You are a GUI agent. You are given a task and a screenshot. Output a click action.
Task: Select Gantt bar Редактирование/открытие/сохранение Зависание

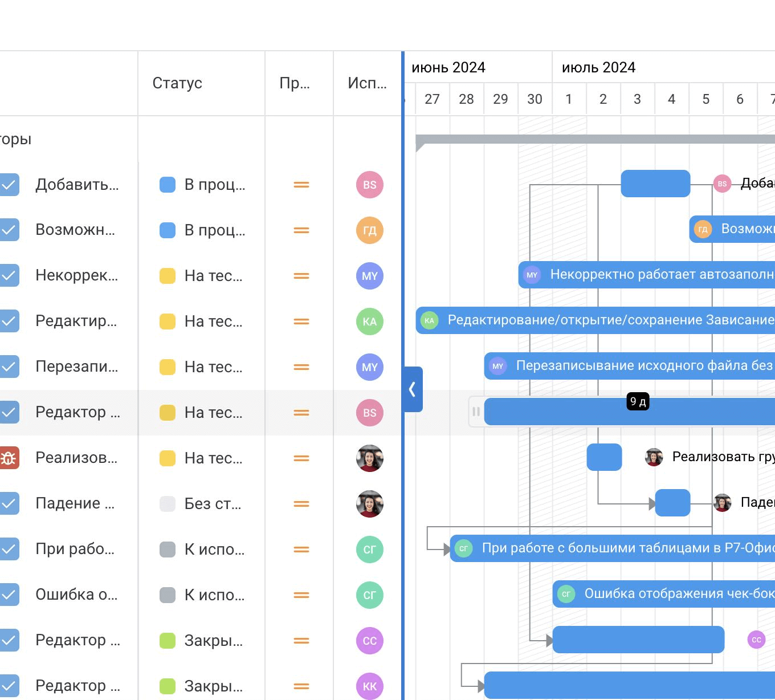click(595, 320)
